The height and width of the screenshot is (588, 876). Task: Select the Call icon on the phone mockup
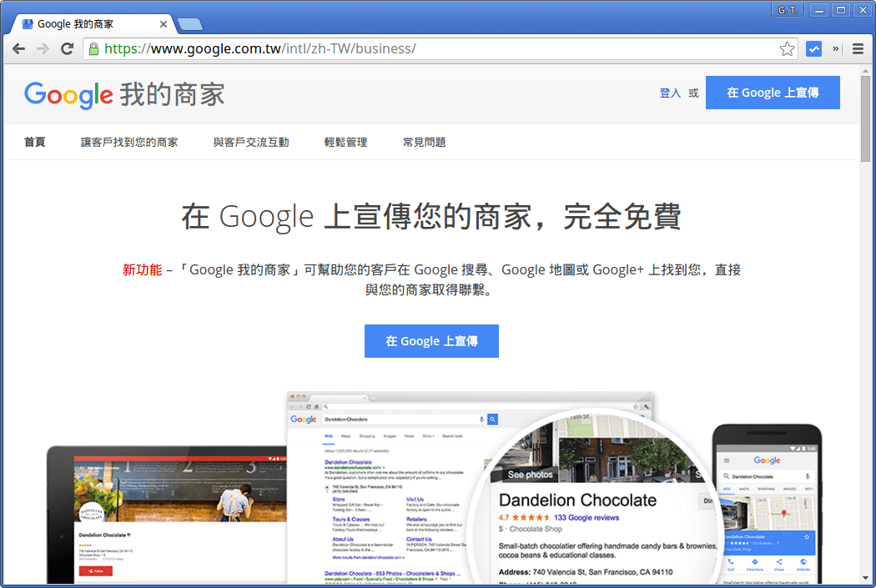click(x=731, y=562)
